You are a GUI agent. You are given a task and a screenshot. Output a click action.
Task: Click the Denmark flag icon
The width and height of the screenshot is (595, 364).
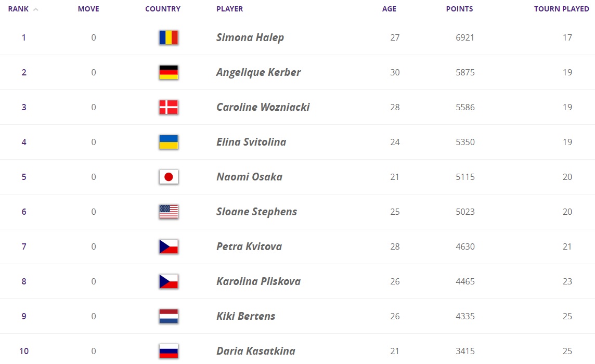point(169,107)
